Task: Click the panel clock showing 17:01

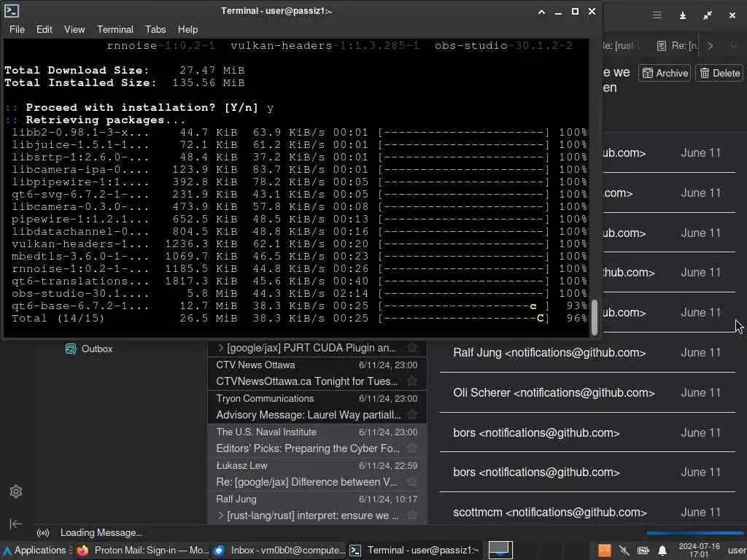Action: [699, 551]
